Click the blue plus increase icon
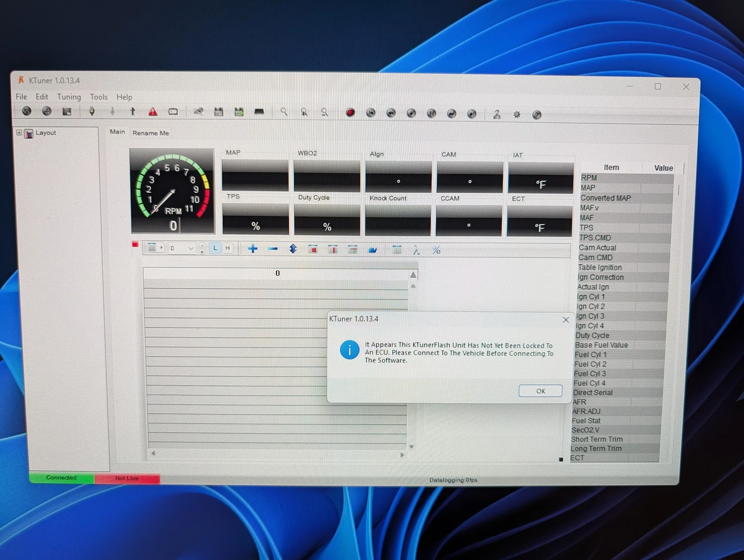Screen dimensions: 744x560 [253, 249]
